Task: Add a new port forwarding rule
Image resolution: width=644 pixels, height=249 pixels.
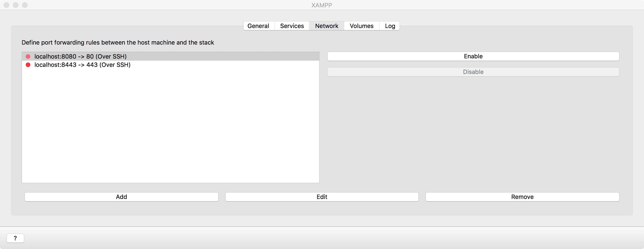Action: click(x=121, y=197)
